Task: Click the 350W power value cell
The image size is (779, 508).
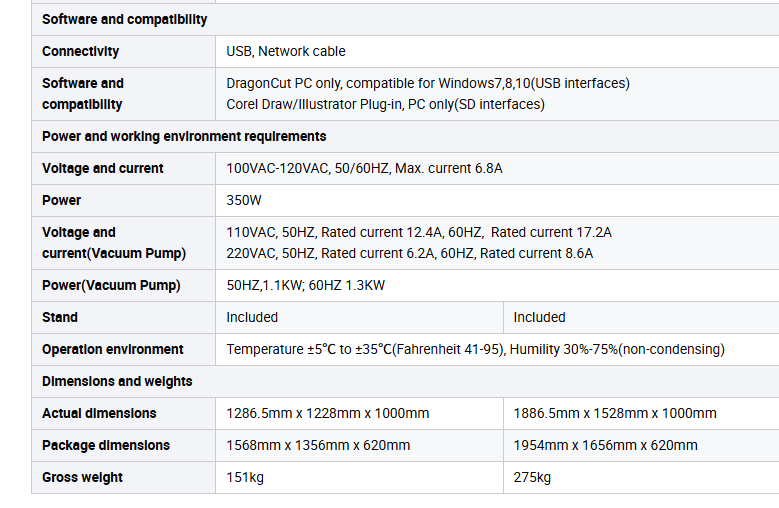Action: pos(497,200)
